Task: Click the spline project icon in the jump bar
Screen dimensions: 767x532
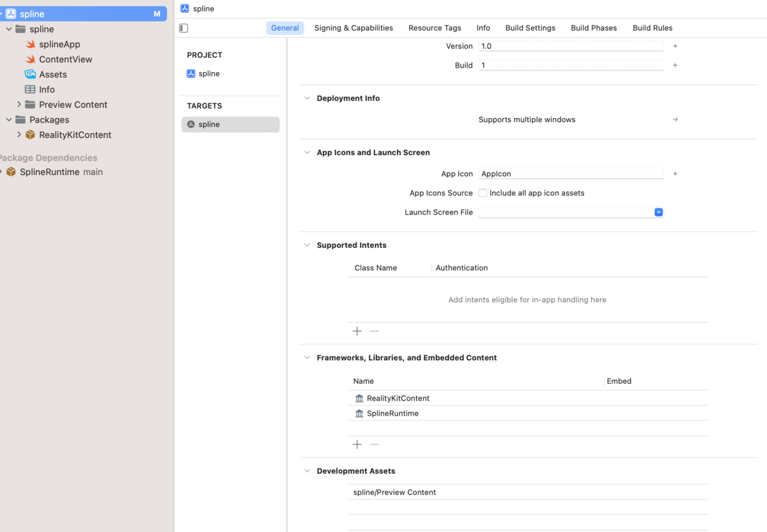Action: pyautogui.click(x=185, y=8)
